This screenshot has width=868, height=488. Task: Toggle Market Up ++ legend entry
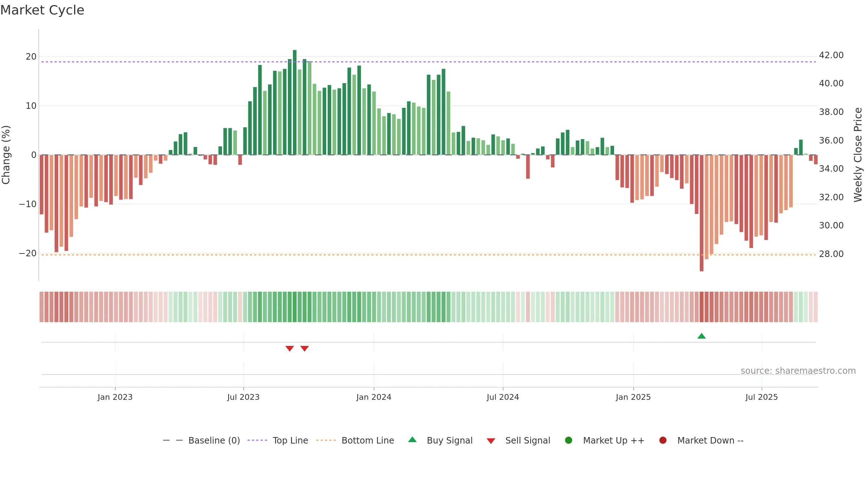pyautogui.click(x=604, y=440)
